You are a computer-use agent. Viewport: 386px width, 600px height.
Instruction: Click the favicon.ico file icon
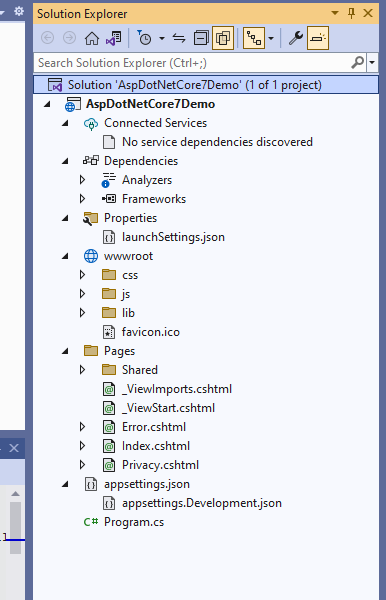pos(109,332)
